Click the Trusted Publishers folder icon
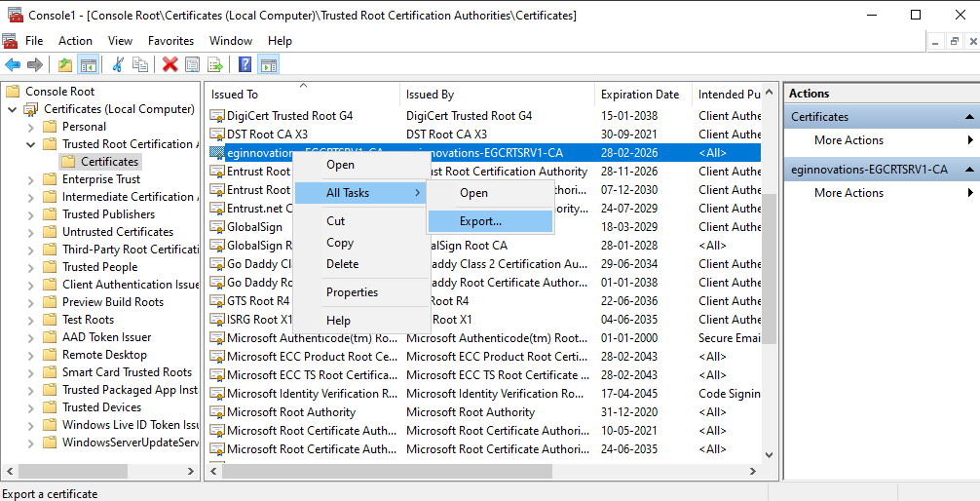Viewport: 980px width, 501px height. click(x=50, y=214)
